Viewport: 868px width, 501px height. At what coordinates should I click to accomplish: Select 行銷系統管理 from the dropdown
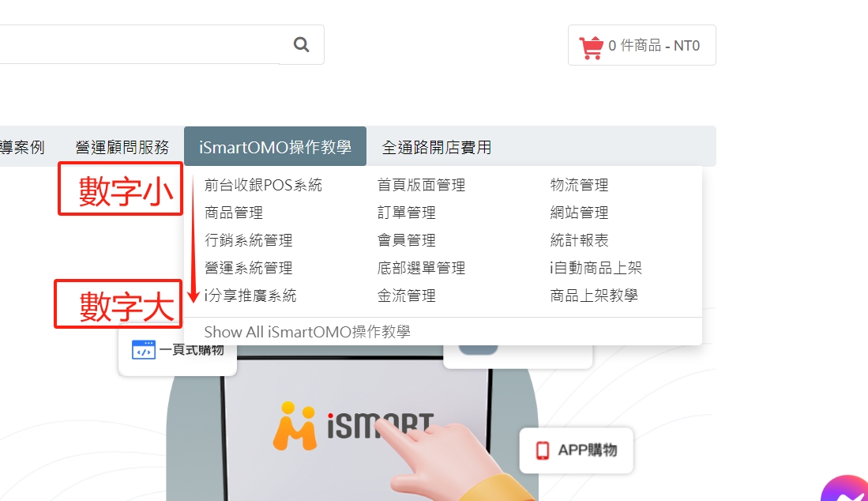click(x=249, y=240)
